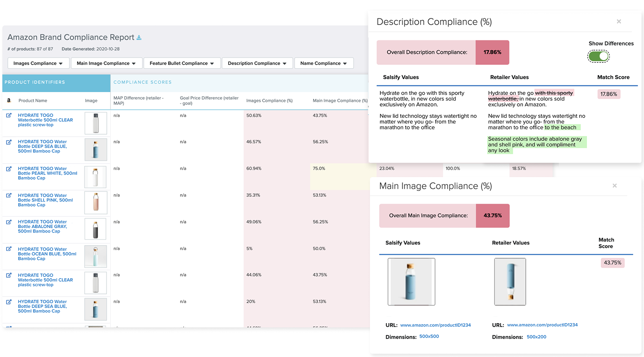644x357 pixels.
Task: Click the 44.06% Images Compliance cell
Action: [277, 284]
